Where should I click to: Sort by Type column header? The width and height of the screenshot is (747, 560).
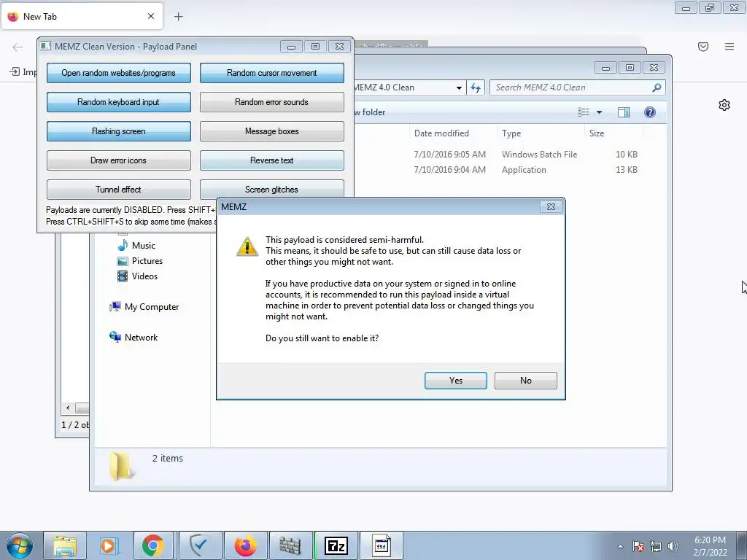(x=511, y=133)
